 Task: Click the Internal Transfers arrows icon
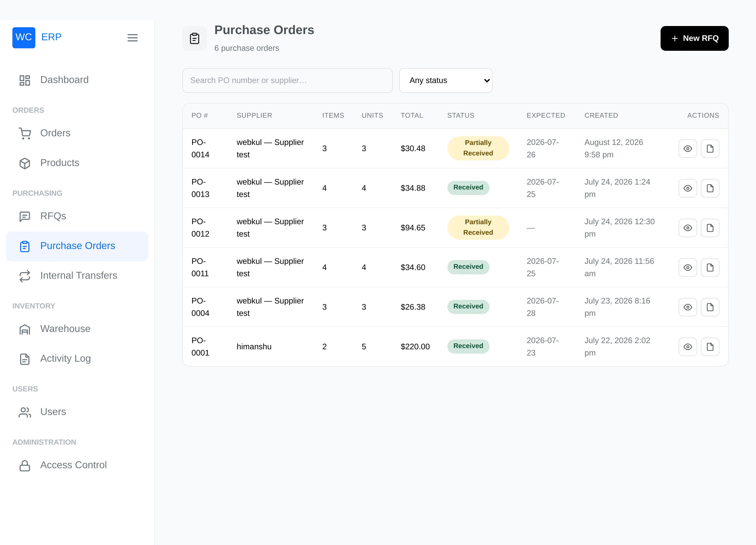coord(25,276)
